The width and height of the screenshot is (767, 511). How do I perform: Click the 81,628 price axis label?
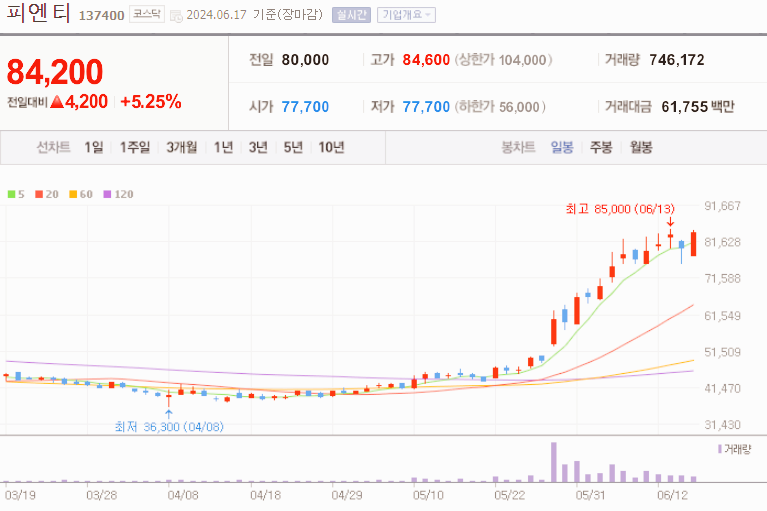[x=722, y=242]
